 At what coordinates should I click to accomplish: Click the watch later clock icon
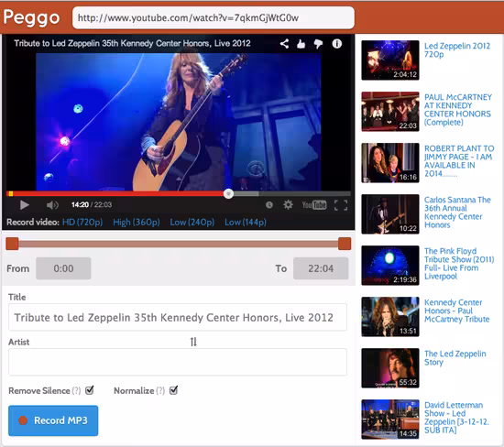point(269,205)
